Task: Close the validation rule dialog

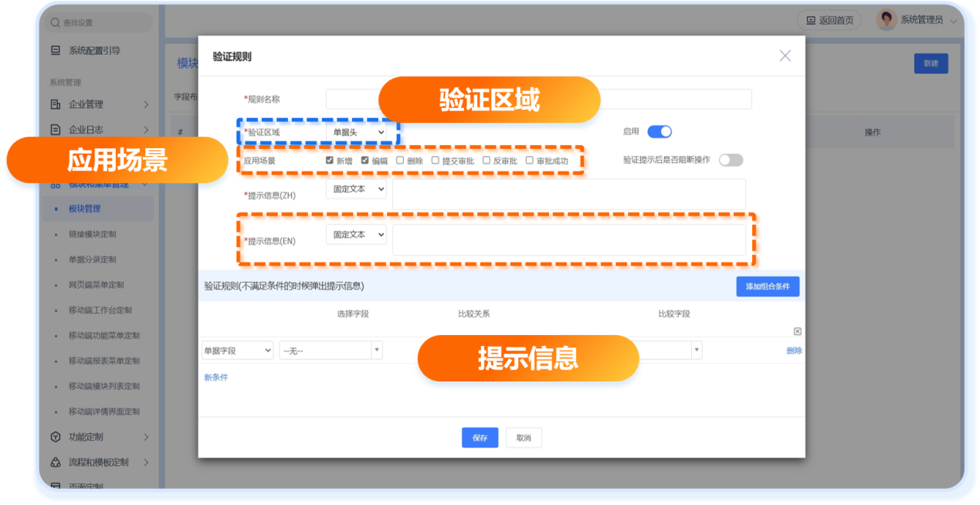Action: click(785, 56)
